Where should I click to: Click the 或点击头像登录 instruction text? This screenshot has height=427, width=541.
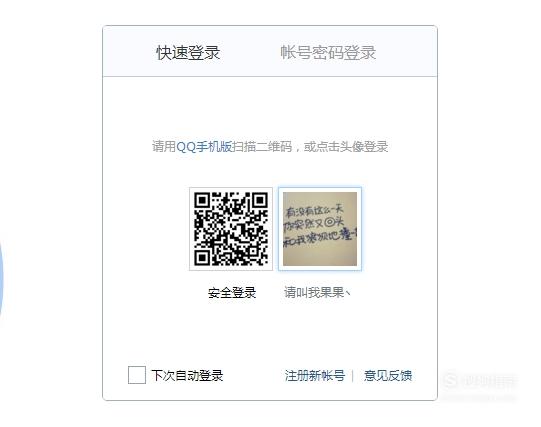click(x=346, y=147)
